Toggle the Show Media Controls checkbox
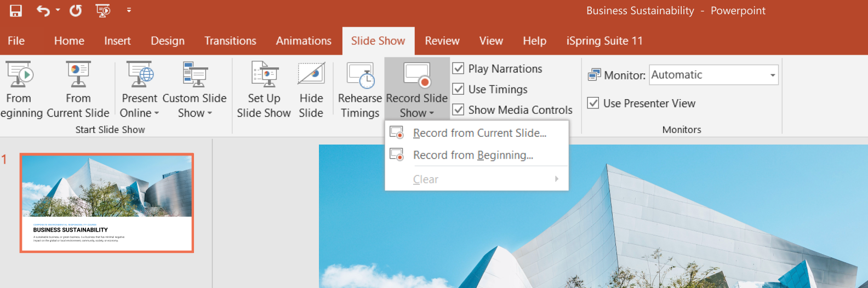This screenshot has height=288, width=868. 458,110
